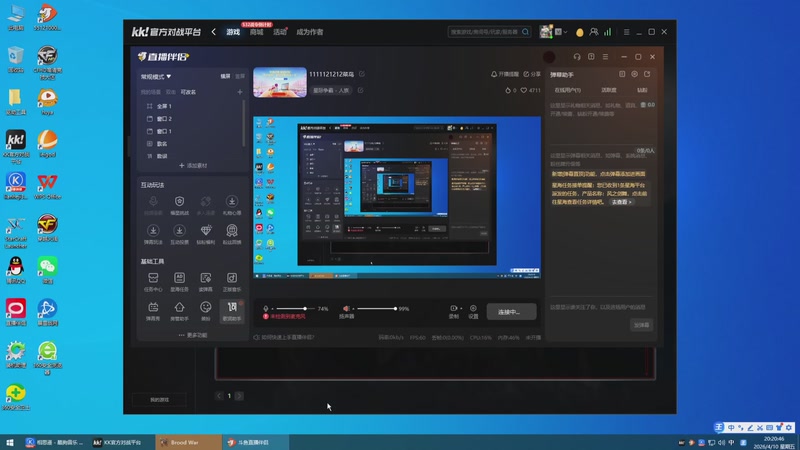This screenshot has height=450, width=800.
Task: Open the 设置 settings gear
Action: click(x=473, y=312)
